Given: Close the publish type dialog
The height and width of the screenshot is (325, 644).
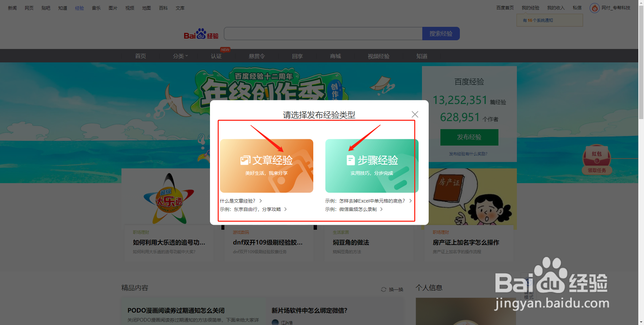Looking at the screenshot, I should [x=415, y=114].
